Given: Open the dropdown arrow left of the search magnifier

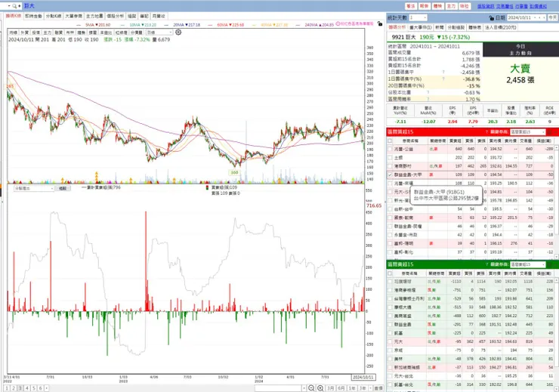Looking at the screenshot, I should [8, 6].
